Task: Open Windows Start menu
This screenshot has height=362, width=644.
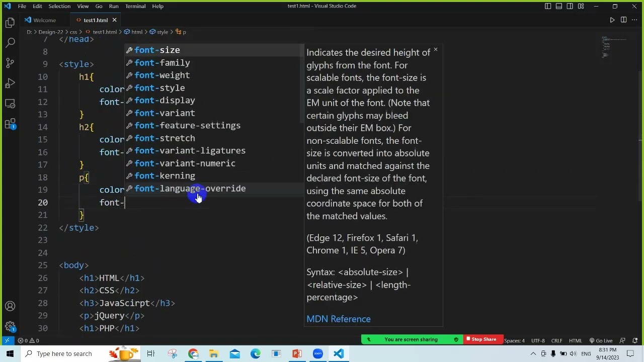Action: tap(10, 354)
